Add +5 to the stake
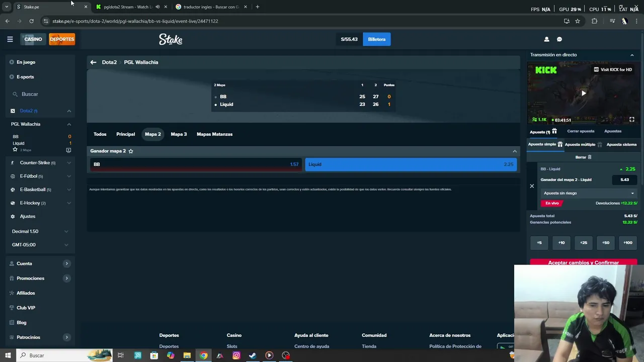 click(539, 243)
